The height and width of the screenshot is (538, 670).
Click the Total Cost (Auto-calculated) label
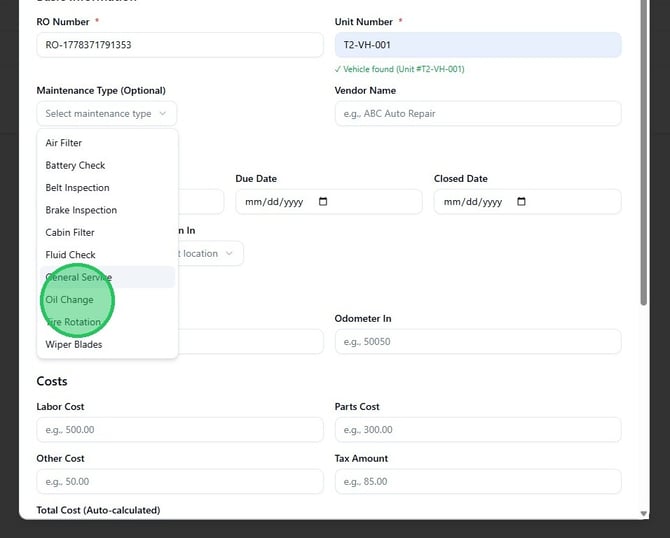click(98, 510)
